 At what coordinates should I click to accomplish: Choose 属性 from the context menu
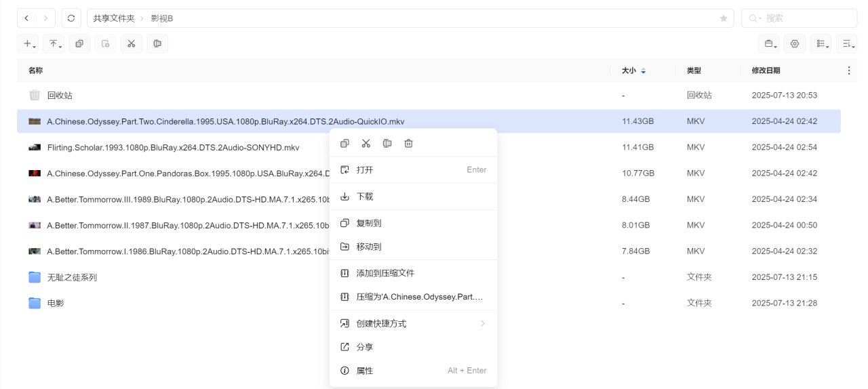tap(413, 371)
